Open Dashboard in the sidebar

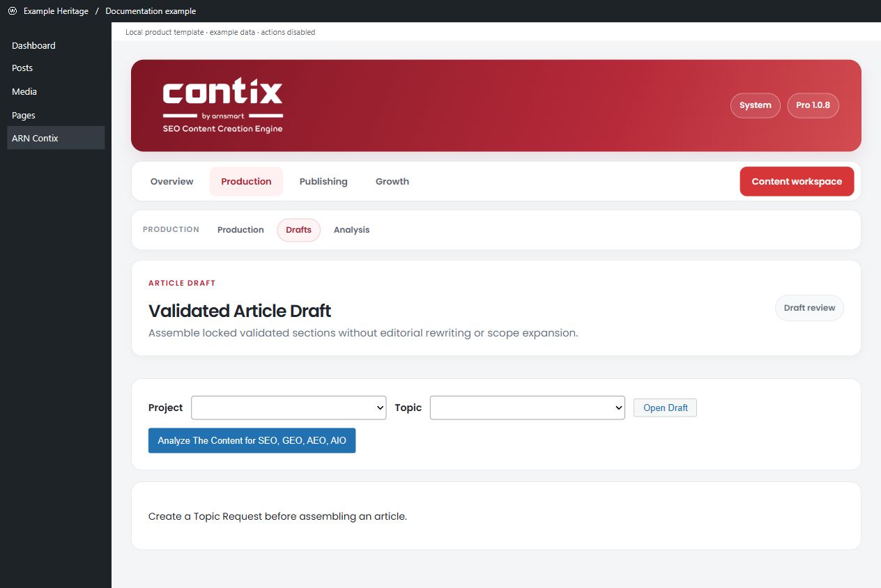[56, 45]
